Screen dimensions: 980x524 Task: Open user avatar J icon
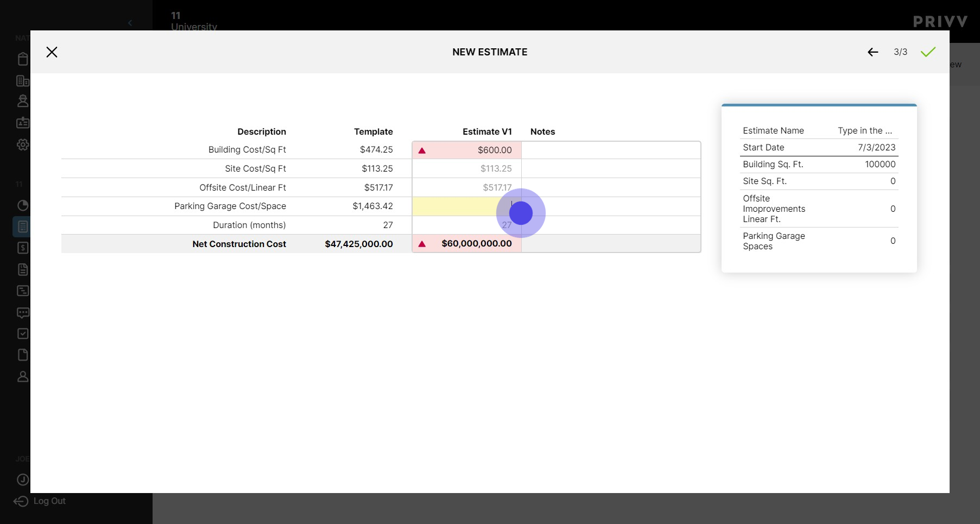coord(23,479)
